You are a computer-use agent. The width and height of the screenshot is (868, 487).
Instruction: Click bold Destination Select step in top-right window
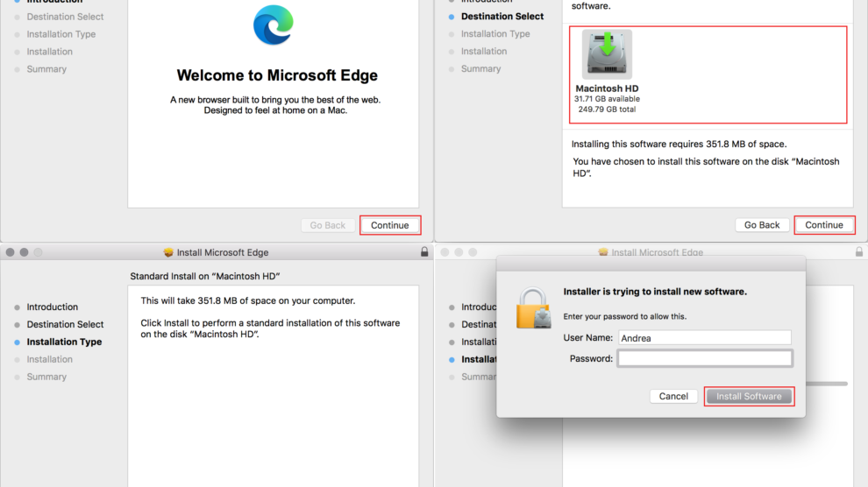point(502,17)
